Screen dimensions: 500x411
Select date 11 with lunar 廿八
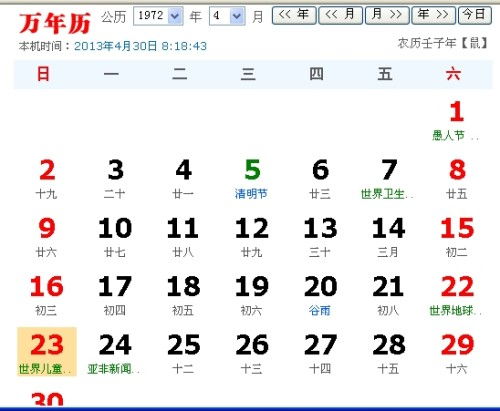(183, 238)
